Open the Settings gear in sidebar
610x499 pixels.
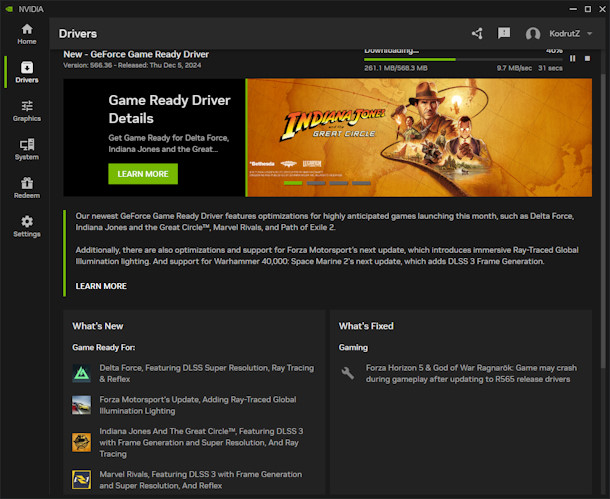(x=26, y=226)
